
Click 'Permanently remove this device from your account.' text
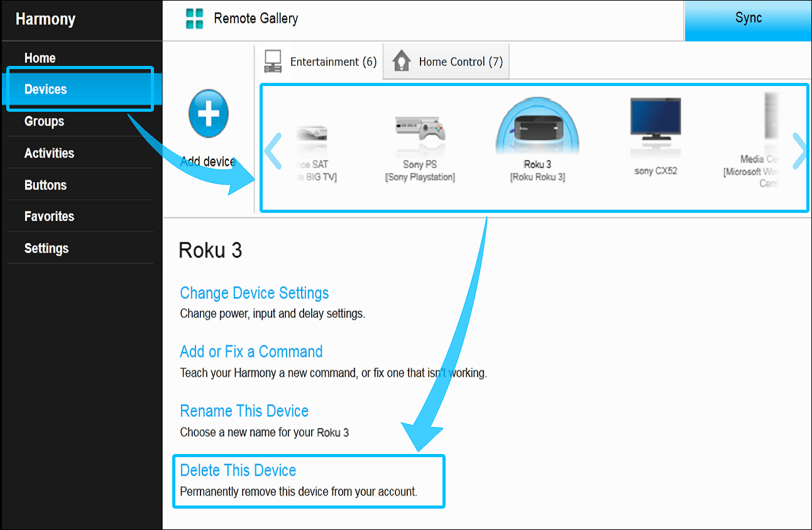pyautogui.click(x=299, y=492)
